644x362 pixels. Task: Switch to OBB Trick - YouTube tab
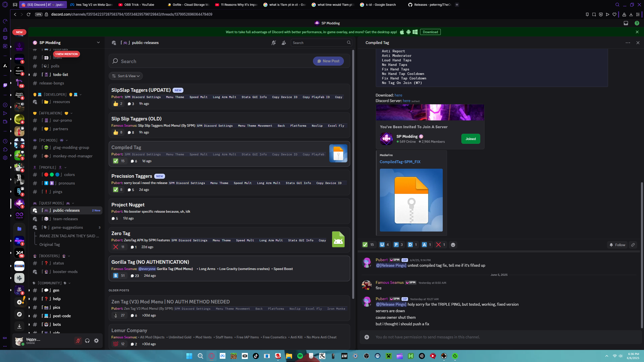[139, 5]
